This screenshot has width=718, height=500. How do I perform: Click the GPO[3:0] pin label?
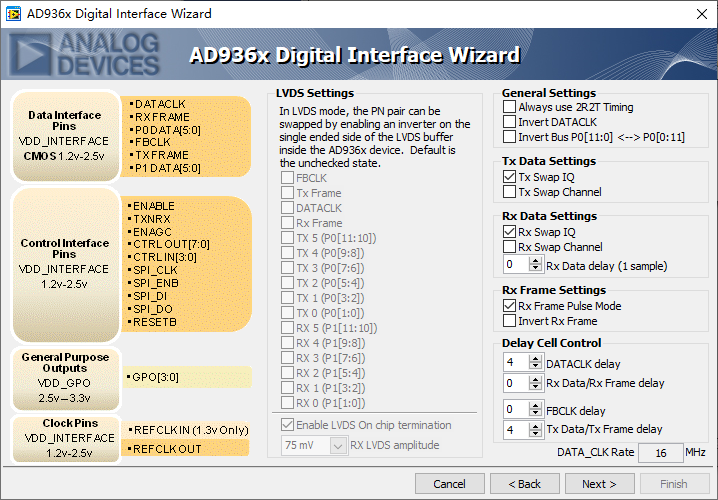click(153, 377)
